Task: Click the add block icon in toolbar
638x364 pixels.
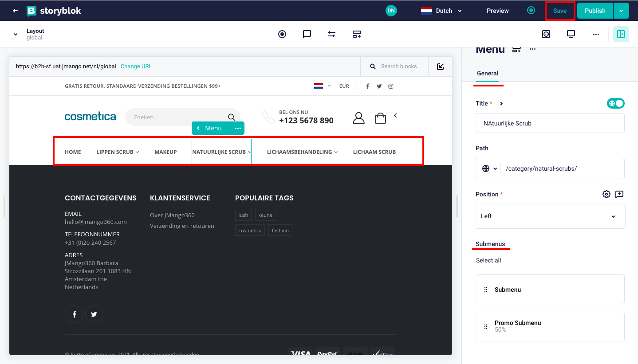Action: [x=357, y=34]
